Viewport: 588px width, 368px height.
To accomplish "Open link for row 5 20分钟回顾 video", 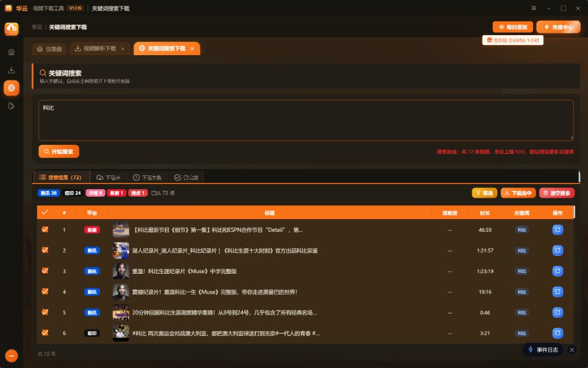I will coord(558,312).
